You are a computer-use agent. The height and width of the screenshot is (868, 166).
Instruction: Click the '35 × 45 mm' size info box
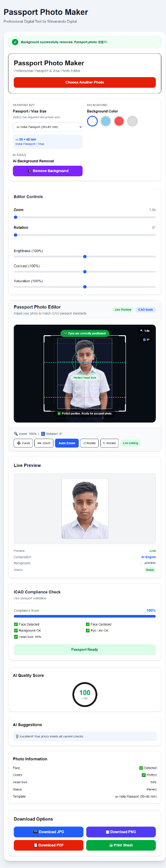[47, 142]
